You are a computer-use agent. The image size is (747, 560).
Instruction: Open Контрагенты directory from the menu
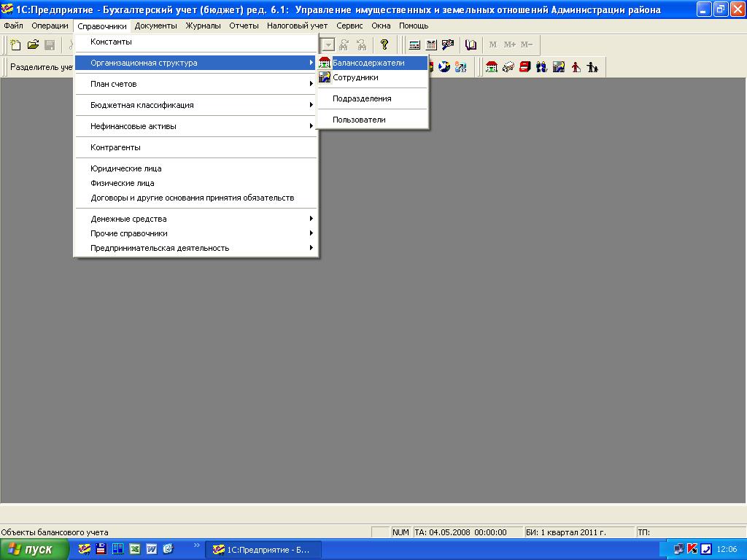pyautogui.click(x=196, y=147)
